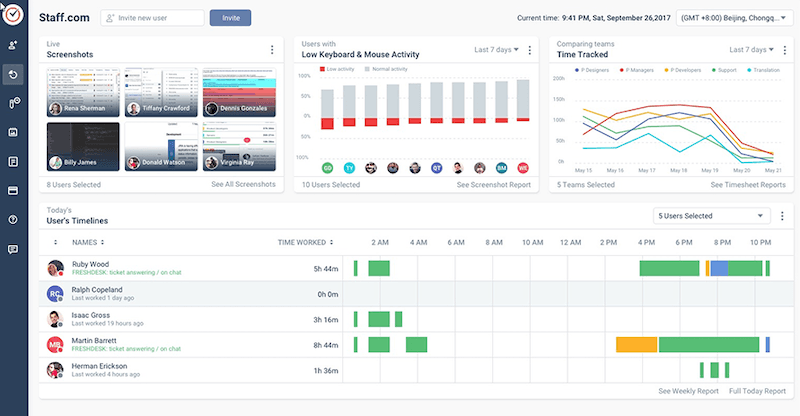Open Live Screenshots three-dot options menu
Image resolution: width=800 pixels, height=416 pixels.
(x=271, y=50)
